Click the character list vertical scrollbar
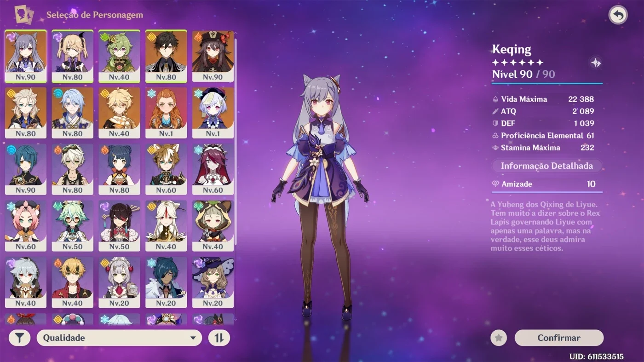Viewport: 644px width, 362px height. click(236, 142)
